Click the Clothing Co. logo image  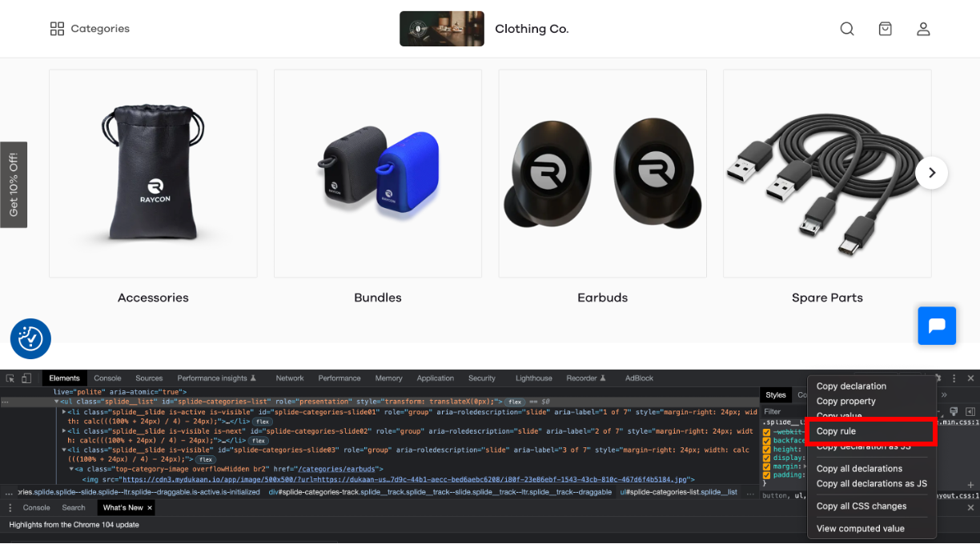pos(442,29)
